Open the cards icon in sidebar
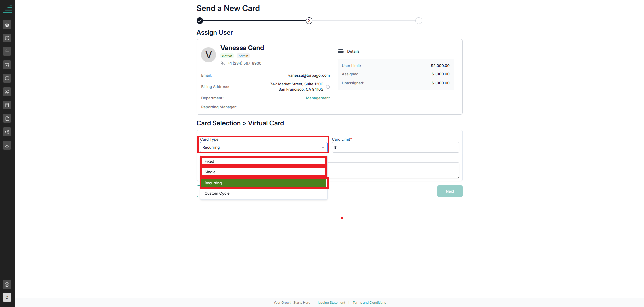The image size is (644, 307). click(7, 78)
